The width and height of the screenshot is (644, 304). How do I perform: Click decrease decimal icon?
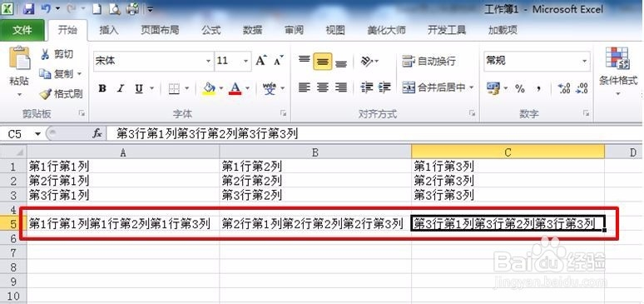pyautogui.click(x=582, y=88)
